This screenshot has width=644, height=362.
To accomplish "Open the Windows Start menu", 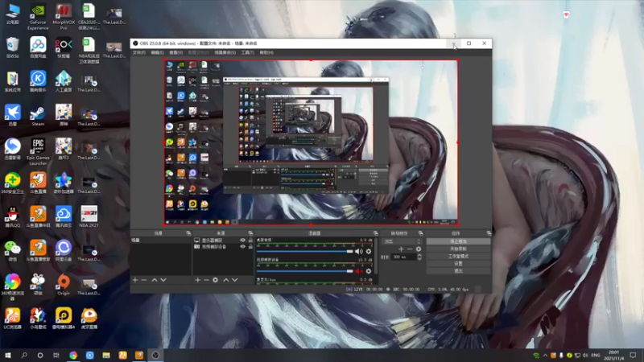I will click(8, 355).
